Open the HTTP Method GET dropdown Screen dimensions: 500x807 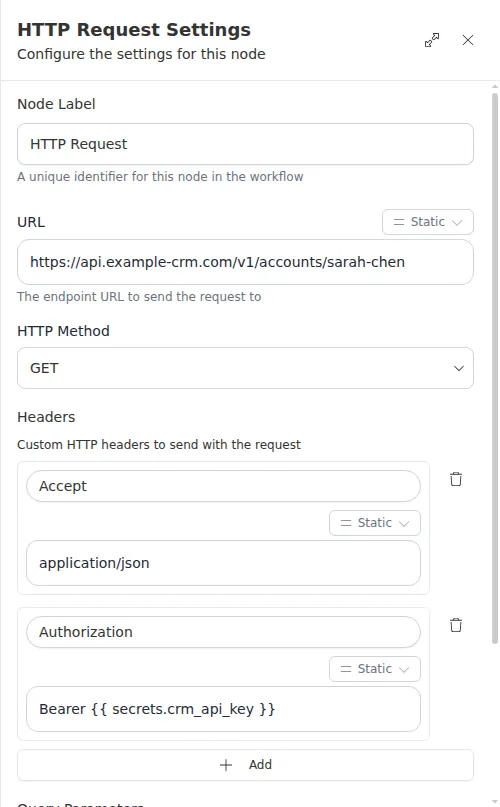click(x=245, y=368)
